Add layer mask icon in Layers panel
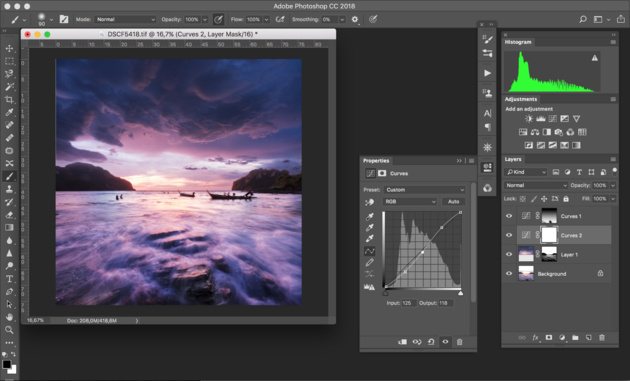Image resolution: width=630 pixels, height=381 pixels. (x=549, y=338)
